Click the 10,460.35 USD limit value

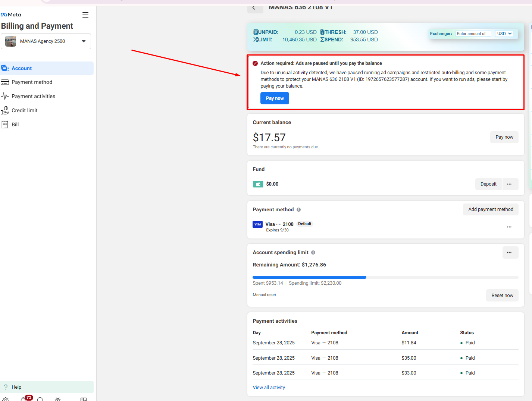point(299,40)
